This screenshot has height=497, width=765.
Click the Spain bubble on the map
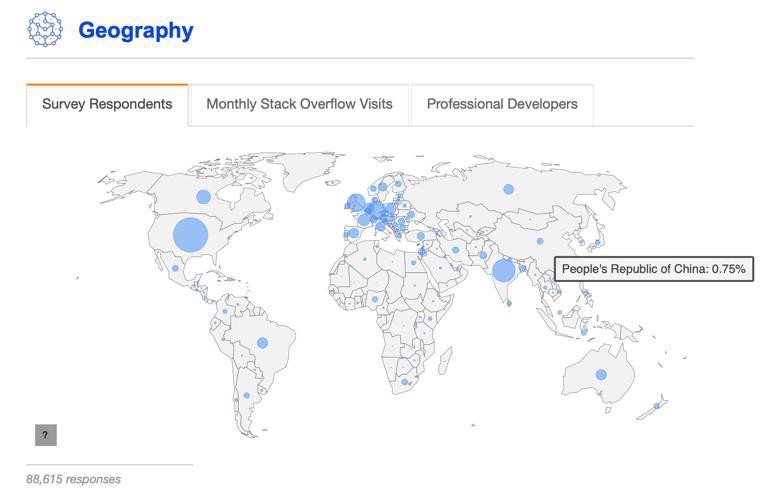pos(353,233)
